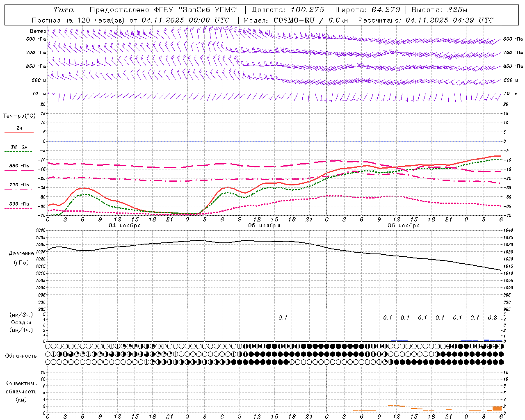Click the "(мм/1ч.)" precipitation unit label
This screenshot has height=420, width=525.
point(21,330)
